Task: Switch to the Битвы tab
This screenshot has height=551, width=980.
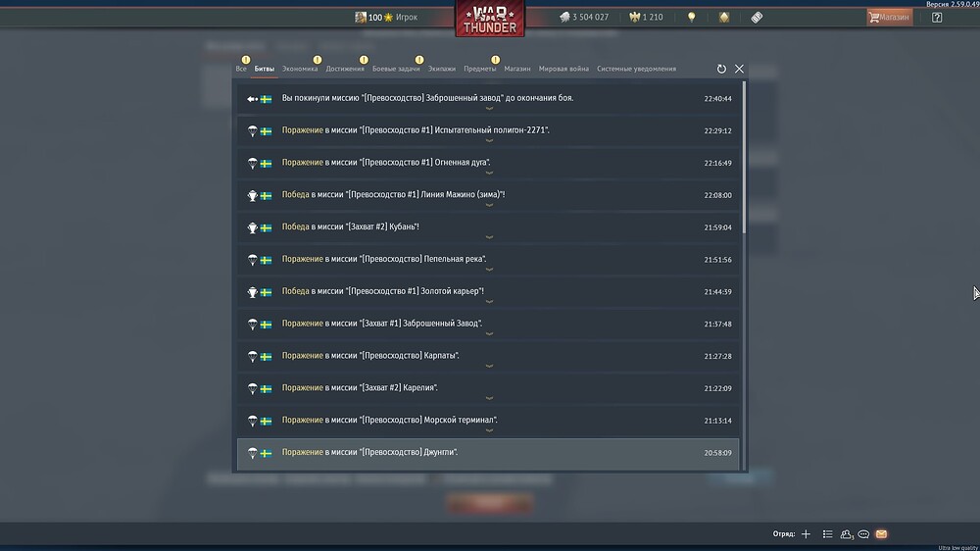Action: click(265, 69)
